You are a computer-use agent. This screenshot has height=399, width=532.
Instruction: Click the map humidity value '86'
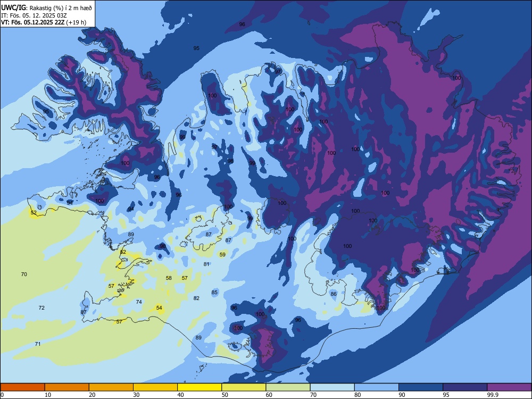pyautogui.click(x=334, y=294)
